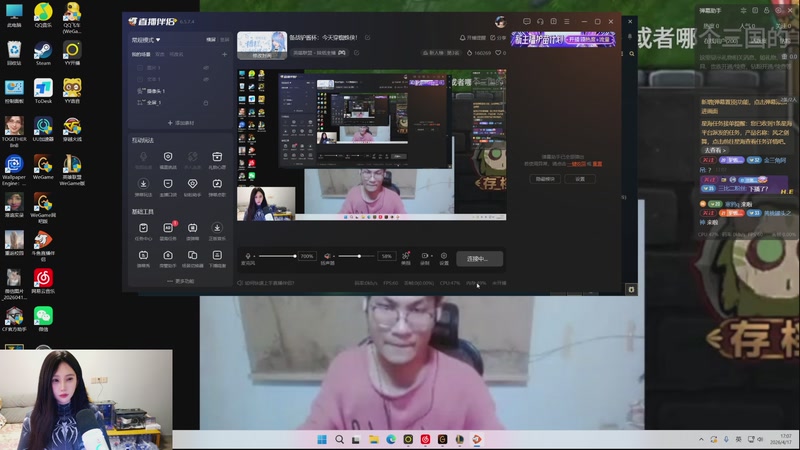This screenshot has width=800, height=450.
Task: Open the record options dropdown arrow
Action: tap(431, 256)
